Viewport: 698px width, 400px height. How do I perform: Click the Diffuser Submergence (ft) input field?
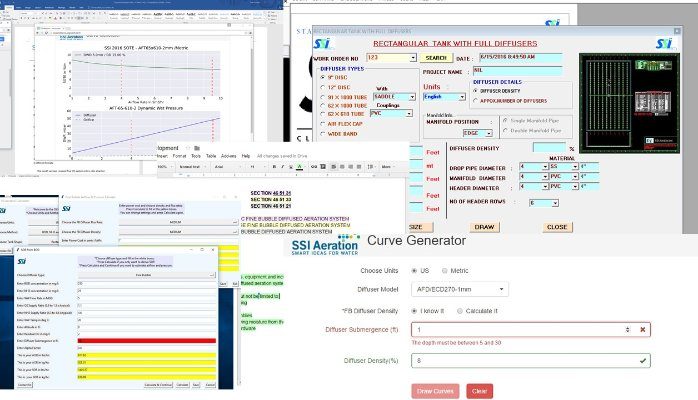[531, 330]
